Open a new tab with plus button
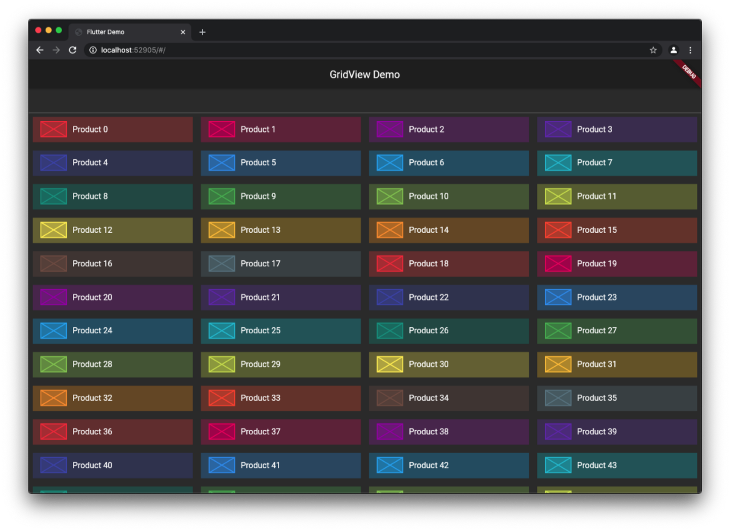 click(202, 32)
